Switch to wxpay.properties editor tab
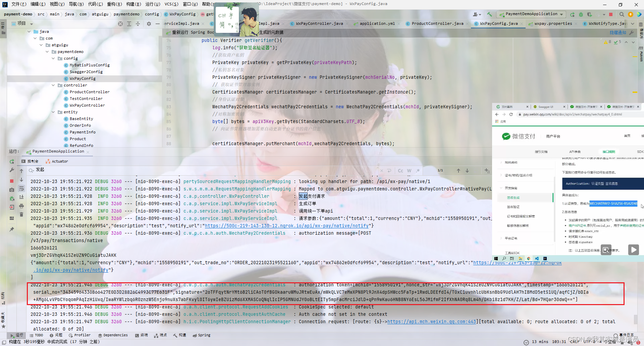644x346 pixels. click(x=553, y=23)
